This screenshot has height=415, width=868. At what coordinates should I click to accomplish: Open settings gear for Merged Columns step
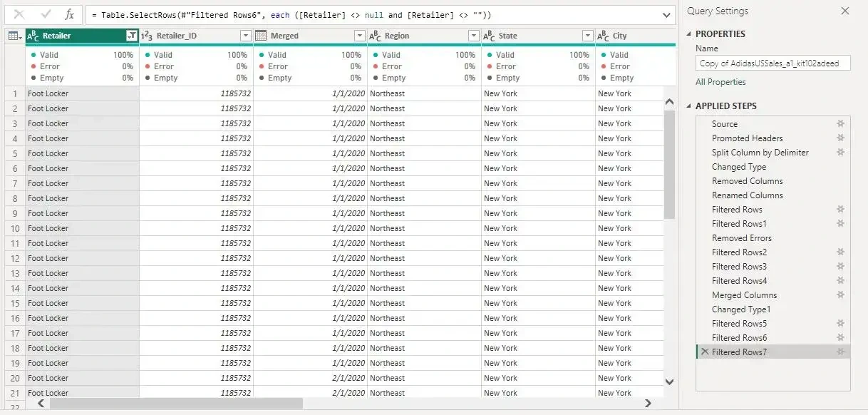(x=840, y=294)
